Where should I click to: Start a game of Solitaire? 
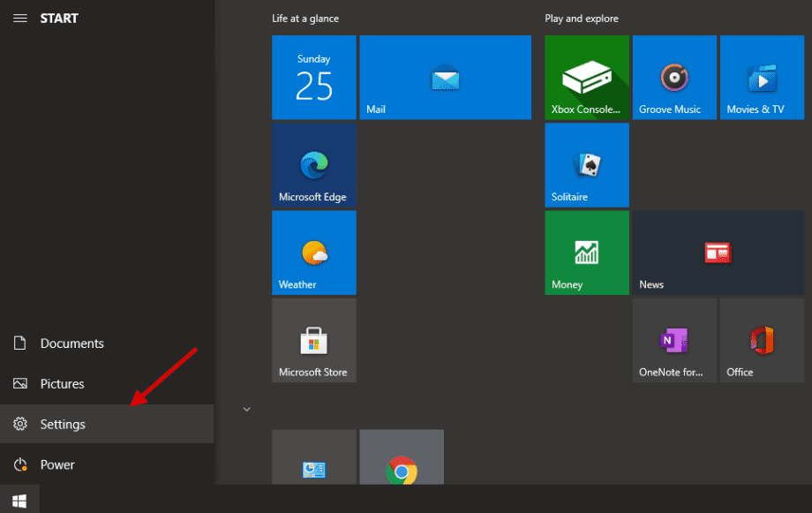coord(586,165)
